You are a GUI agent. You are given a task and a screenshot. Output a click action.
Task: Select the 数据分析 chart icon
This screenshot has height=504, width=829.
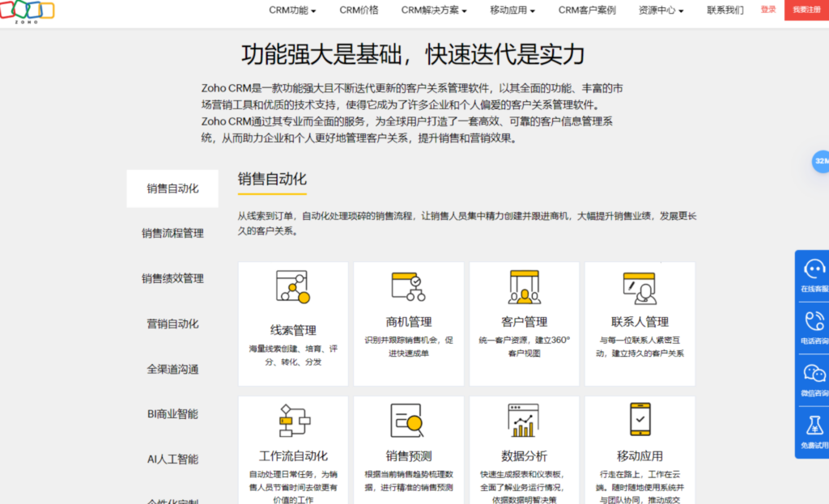(525, 419)
